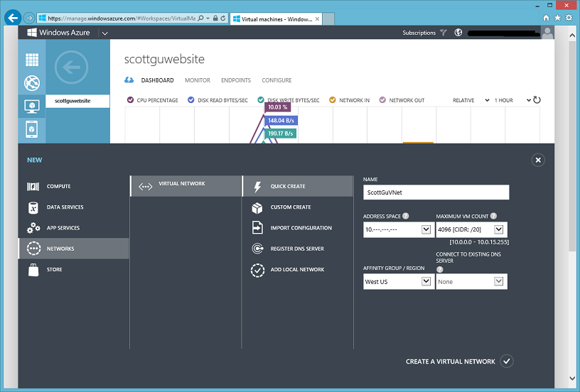Click the quick start cloud icon

click(129, 80)
